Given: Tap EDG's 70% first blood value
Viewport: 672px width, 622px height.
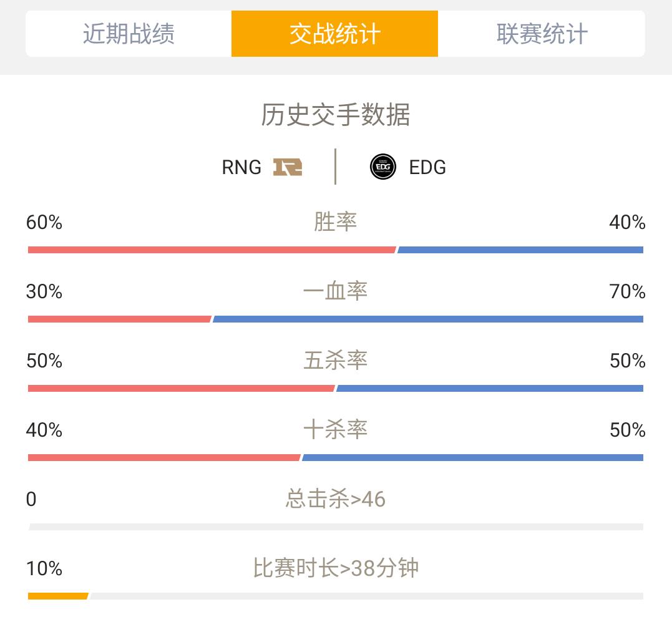Looking at the screenshot, I should 628,292.
